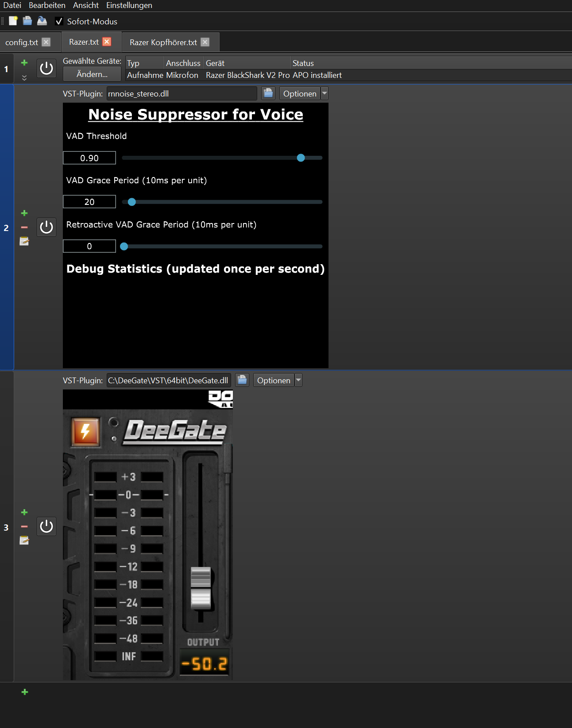
Task: Open the Einstellungen menu
Action: pos(129,5)
